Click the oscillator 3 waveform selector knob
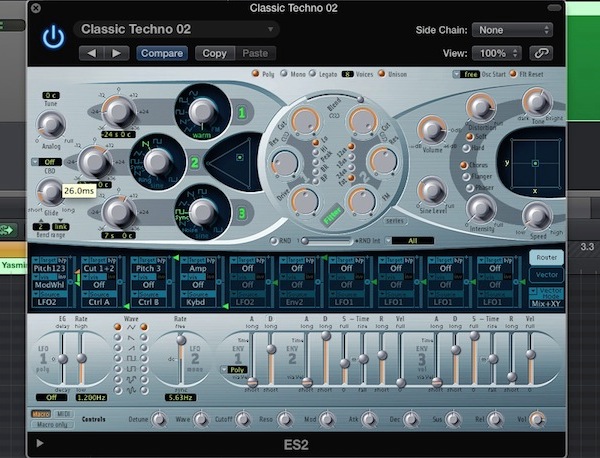The image size is (600, 458). click(203, 212)
